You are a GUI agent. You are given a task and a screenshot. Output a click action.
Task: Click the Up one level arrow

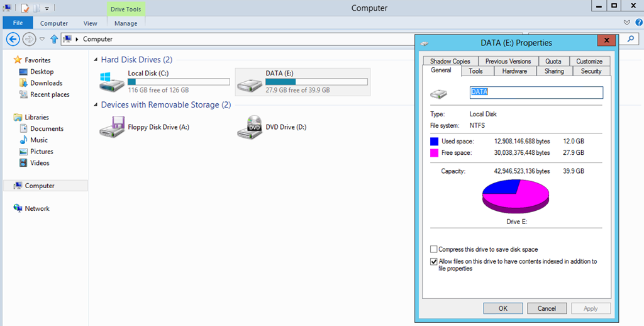pyautogui.click(x=54, y=39)
